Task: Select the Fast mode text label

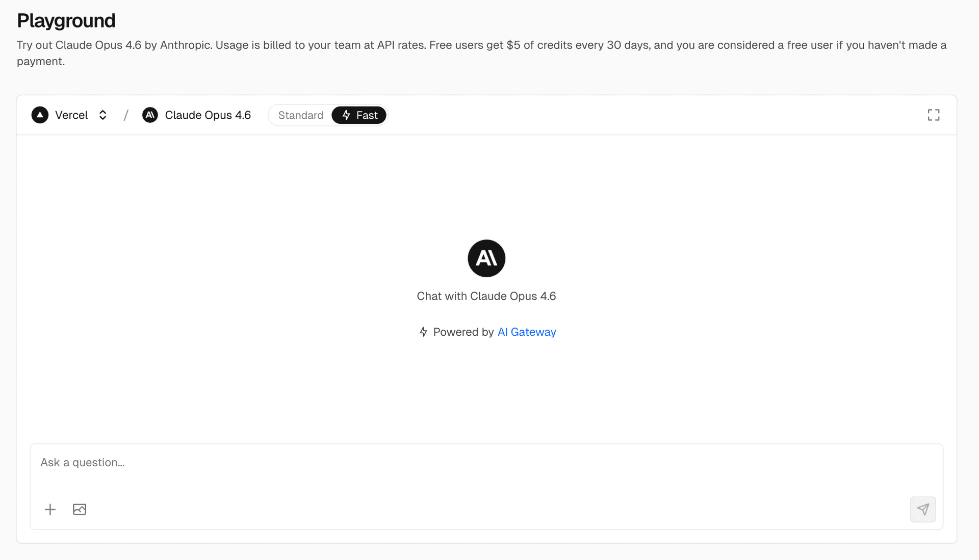Action: [x=367, y=115]
